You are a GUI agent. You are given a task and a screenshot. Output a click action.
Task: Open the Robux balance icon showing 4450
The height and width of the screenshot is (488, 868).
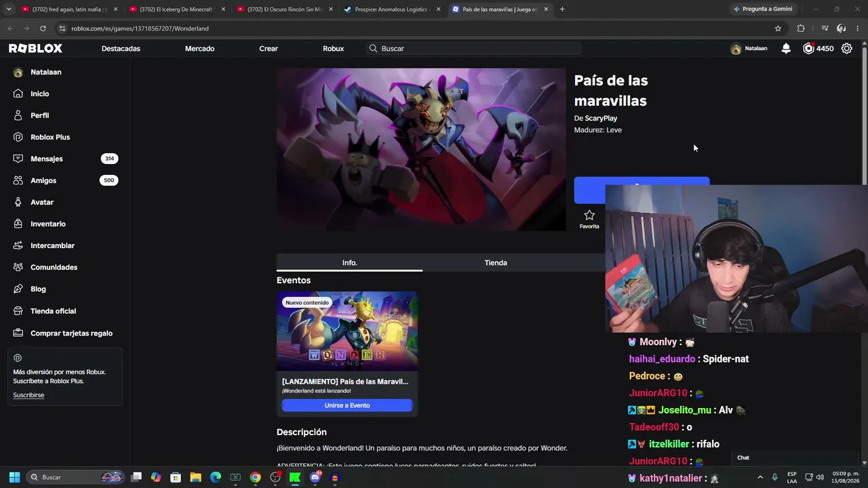pyautogui.click(x=808, y=49)
